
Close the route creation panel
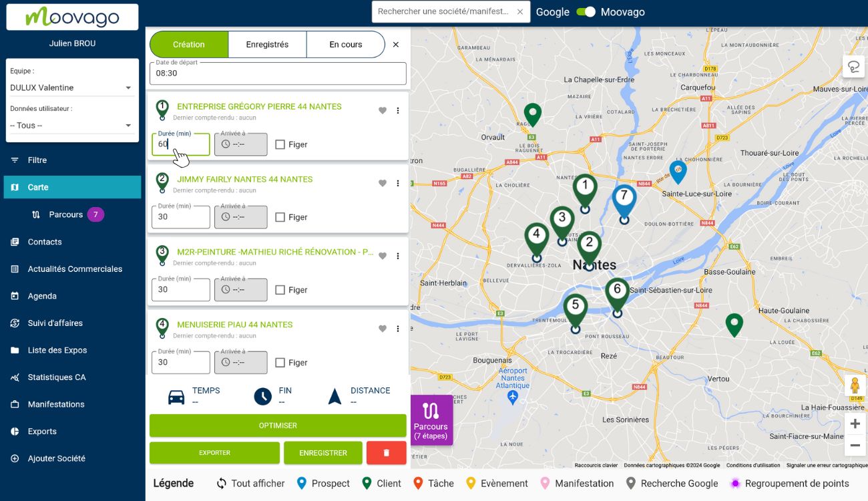(396, 45)
